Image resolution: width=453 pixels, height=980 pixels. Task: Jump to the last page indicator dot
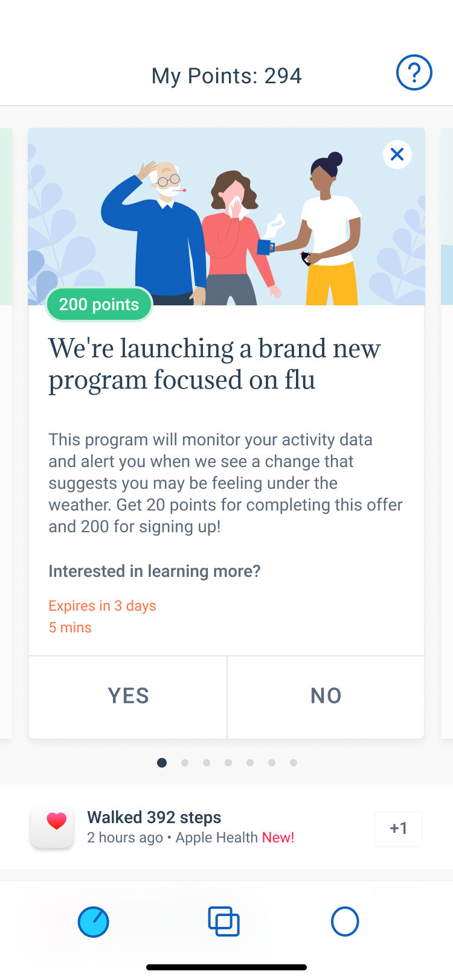pyautogui.click(x=294, y=762)
